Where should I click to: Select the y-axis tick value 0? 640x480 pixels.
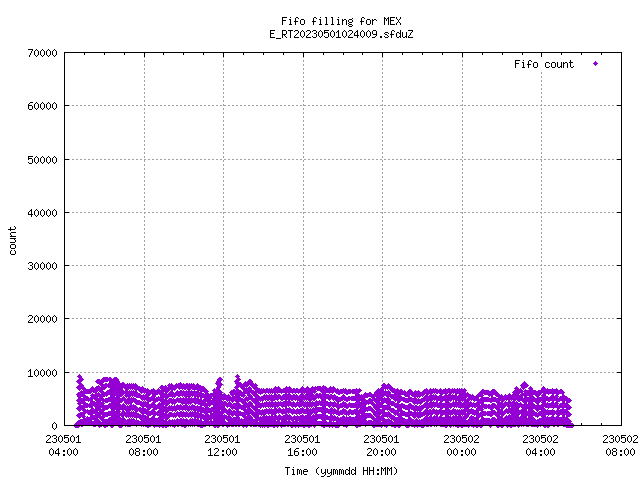(x=54, y=426)
